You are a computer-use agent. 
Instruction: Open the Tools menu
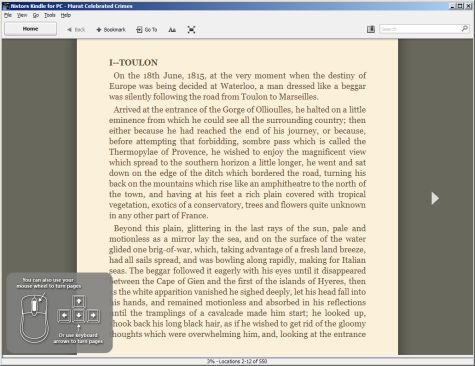click(50, 15)
